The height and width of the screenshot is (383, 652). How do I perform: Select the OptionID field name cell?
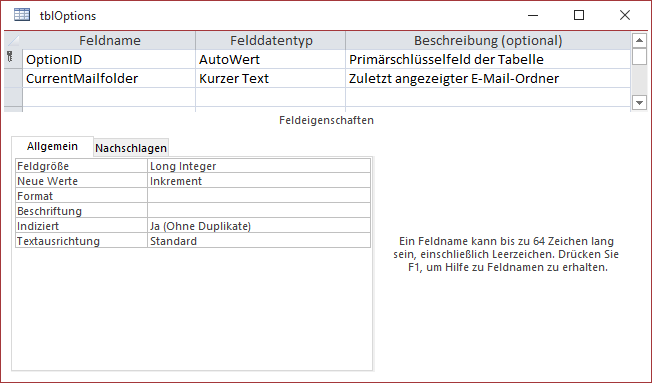click(x=109, y=59)
